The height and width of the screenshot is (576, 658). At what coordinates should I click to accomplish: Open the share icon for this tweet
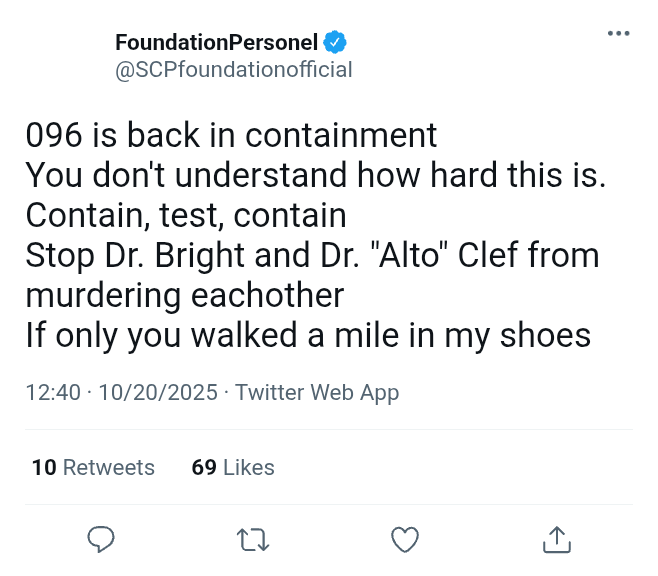tap(557, 540)
